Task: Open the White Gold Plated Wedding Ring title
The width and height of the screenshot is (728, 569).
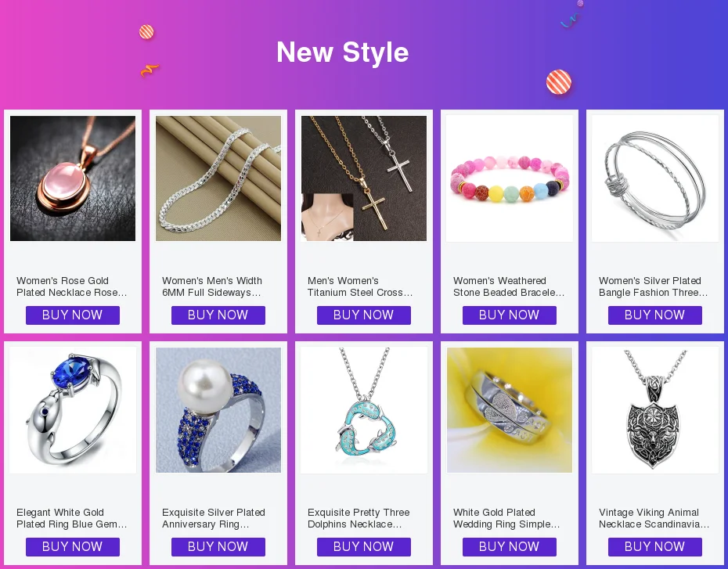Action: click(506, 518)
